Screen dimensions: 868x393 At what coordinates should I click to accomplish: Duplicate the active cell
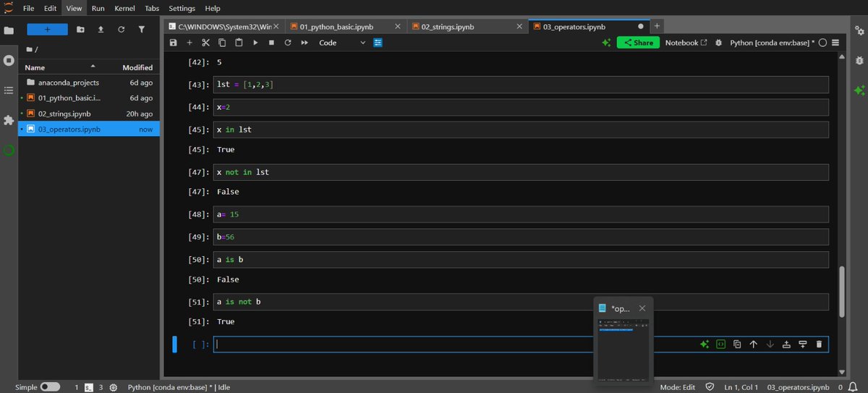pyautogui.click(x=737, y=345)
